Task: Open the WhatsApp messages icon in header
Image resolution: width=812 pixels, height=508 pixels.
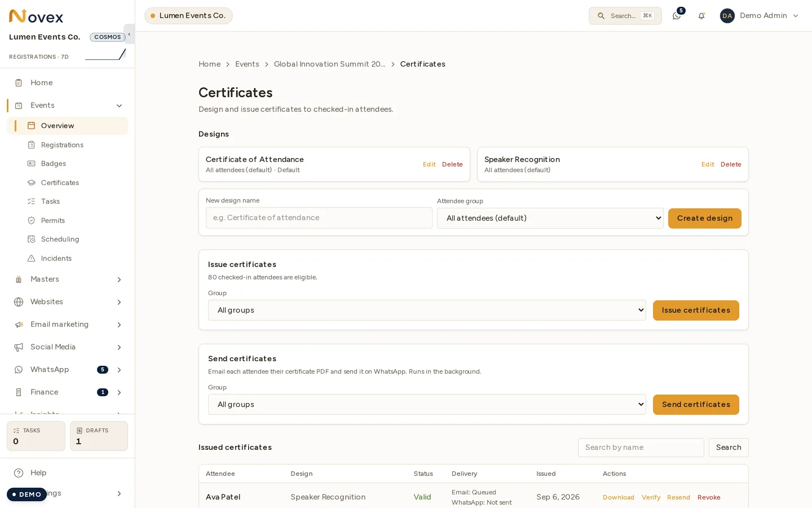Action: point(677,16)
